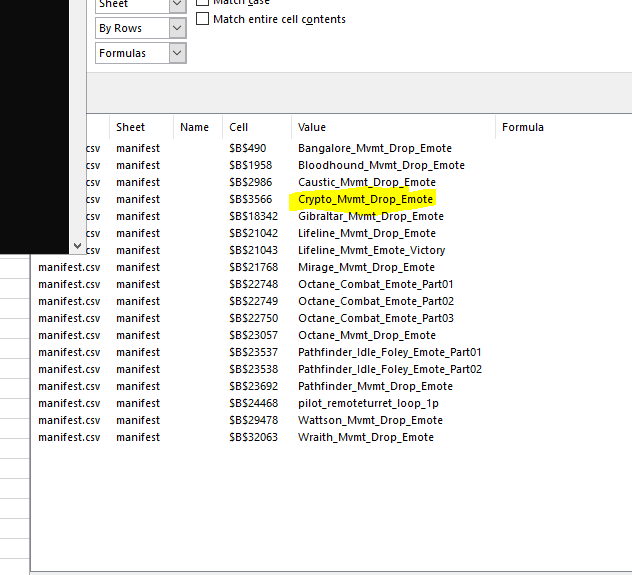The height and width of the screenshot is (575, 632).
Task: Select the Bangalore_Mvmt_Drop_Emote result row
Action: point(374,148)
